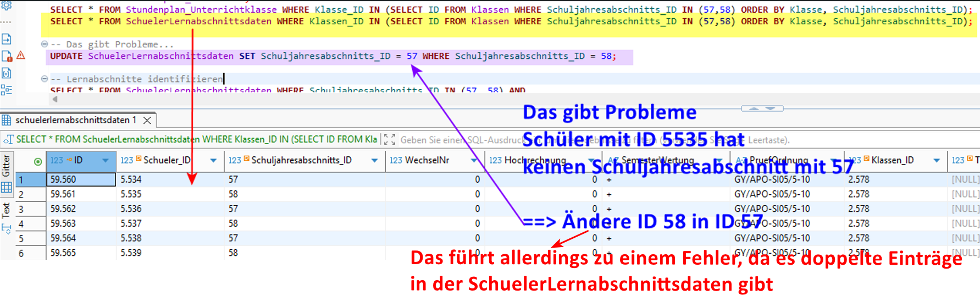Click the cell with ID 59.560
The height and width of the screenshot is (306, 980).
tap(81, 179)
